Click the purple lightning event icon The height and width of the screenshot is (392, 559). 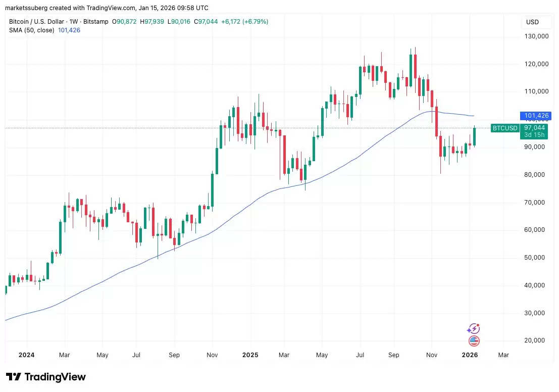(x=474, y=328)
